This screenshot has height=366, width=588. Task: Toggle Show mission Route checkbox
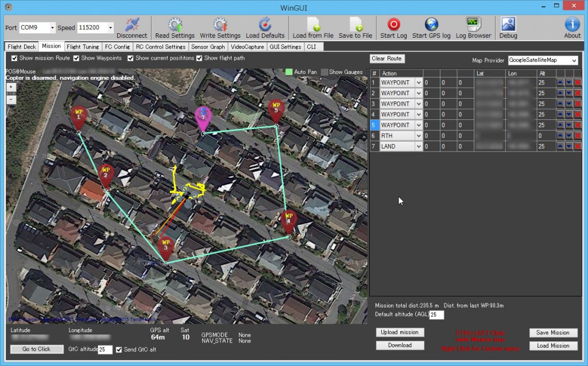pos(14,58)
